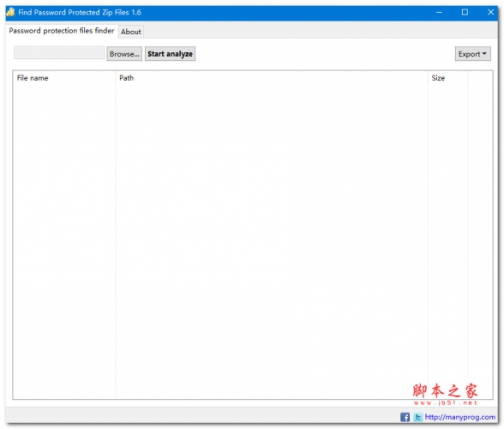Screen dimensions: 504x429
Task: Click the Browse... button
Action: (x=124, y=54)
